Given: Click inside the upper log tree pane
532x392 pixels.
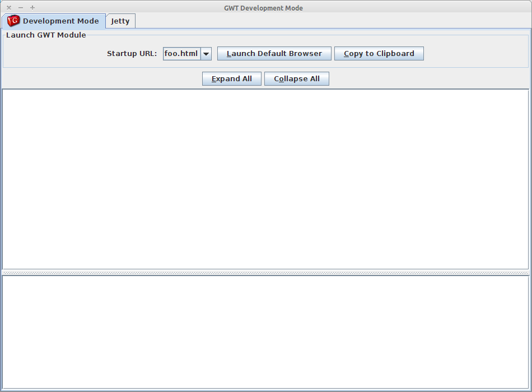Looking at the screenshot, I should coord(265,179).
